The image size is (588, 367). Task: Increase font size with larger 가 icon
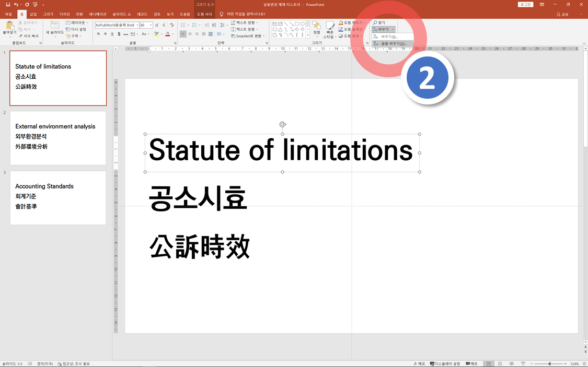[157, 25]
